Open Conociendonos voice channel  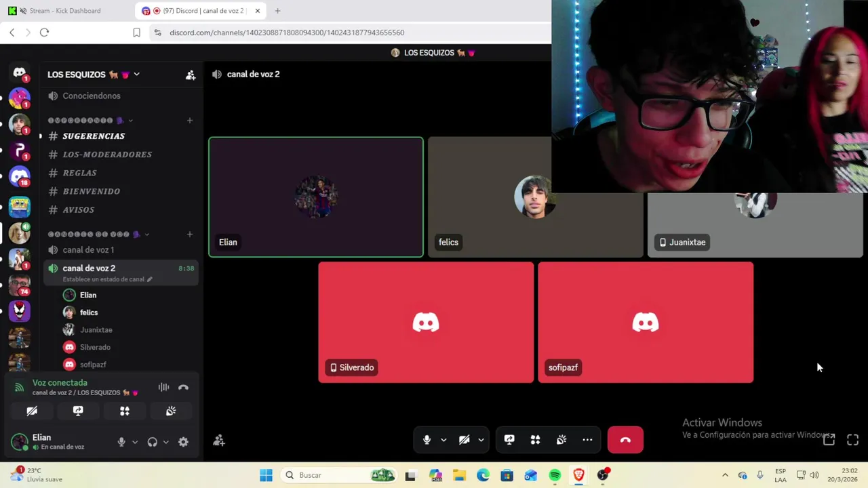click(92, 96)
